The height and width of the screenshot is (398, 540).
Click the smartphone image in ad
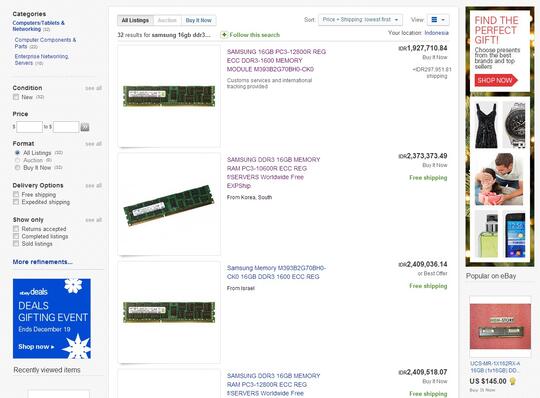[x=514, y=234]
